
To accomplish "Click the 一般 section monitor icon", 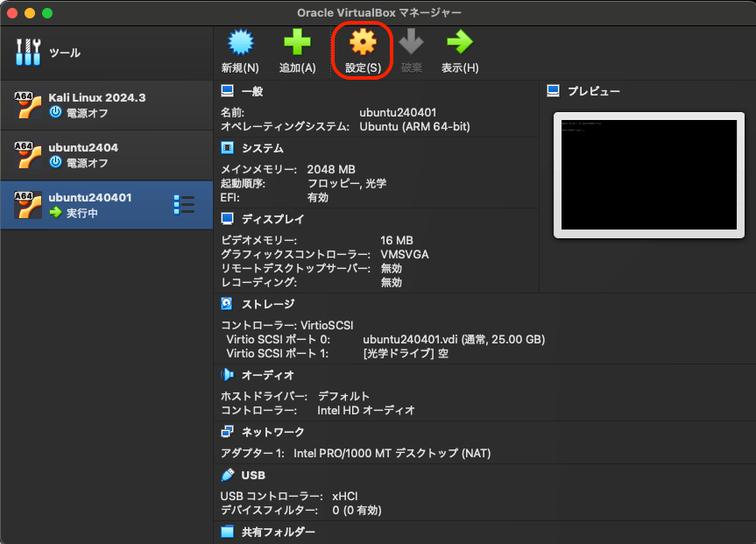I will pos(227,91).
